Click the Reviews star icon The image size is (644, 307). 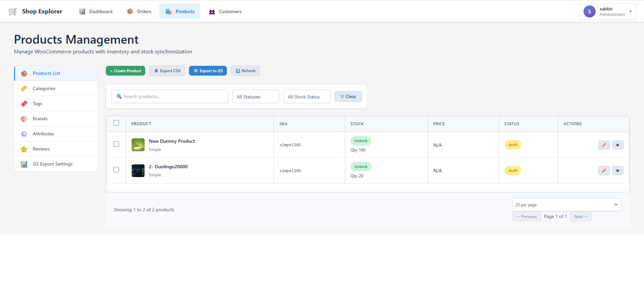pos(24,149)
